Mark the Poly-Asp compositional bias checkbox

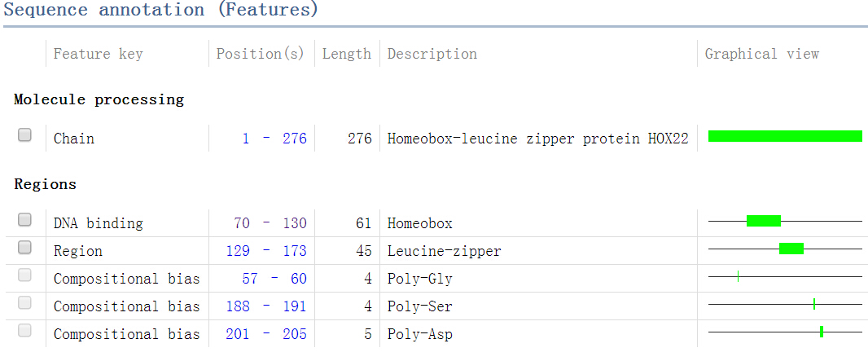tap(24, 330)
